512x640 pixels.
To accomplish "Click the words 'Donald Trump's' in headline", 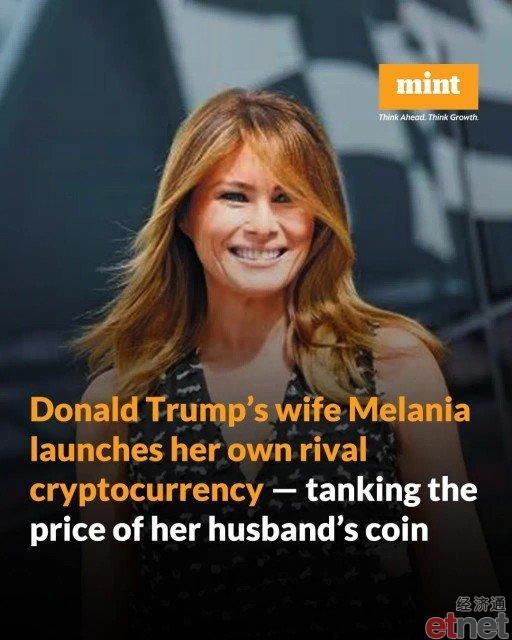I will point(149,411).
